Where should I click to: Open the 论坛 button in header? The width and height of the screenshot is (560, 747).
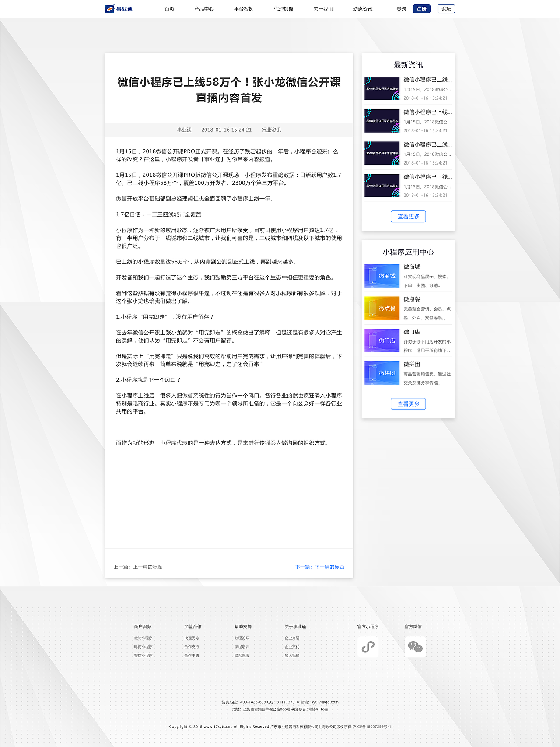tap(446, 9)
